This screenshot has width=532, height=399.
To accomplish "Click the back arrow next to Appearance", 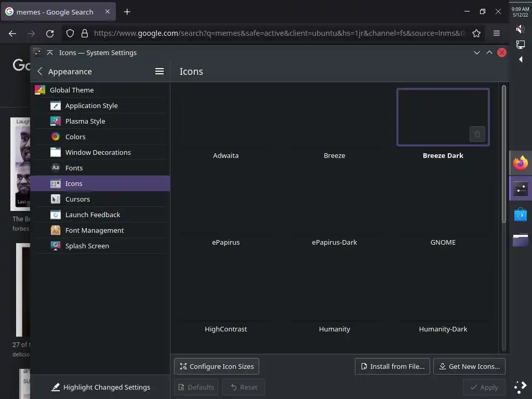I will (x=40, y=71).
